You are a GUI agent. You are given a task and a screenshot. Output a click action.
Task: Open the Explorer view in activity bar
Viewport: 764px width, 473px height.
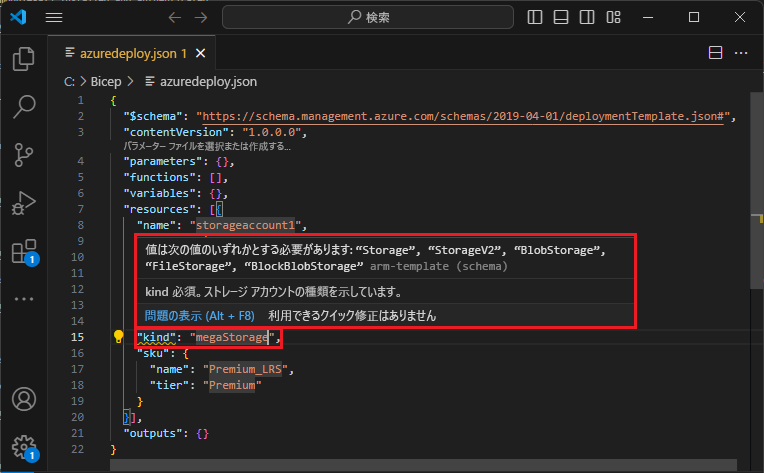coord(23,59)
